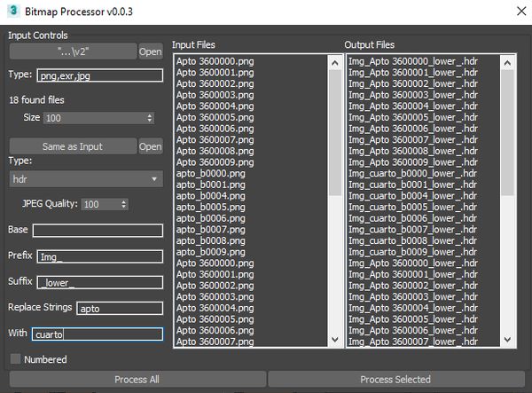The width and height of the screenshot is (532, 393).
Task: Select apto_b0009.png in Input Files
Action: pos(210,252)
